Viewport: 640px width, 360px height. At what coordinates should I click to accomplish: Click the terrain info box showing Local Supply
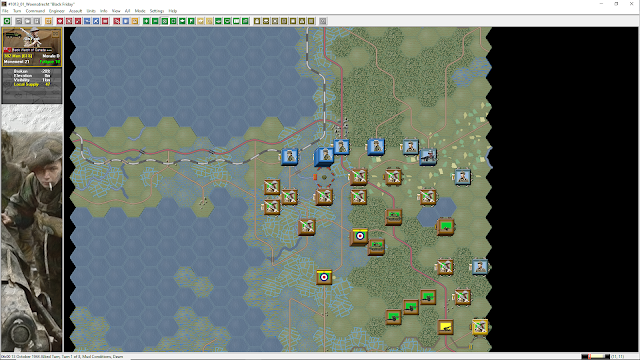tap(32, 85)
